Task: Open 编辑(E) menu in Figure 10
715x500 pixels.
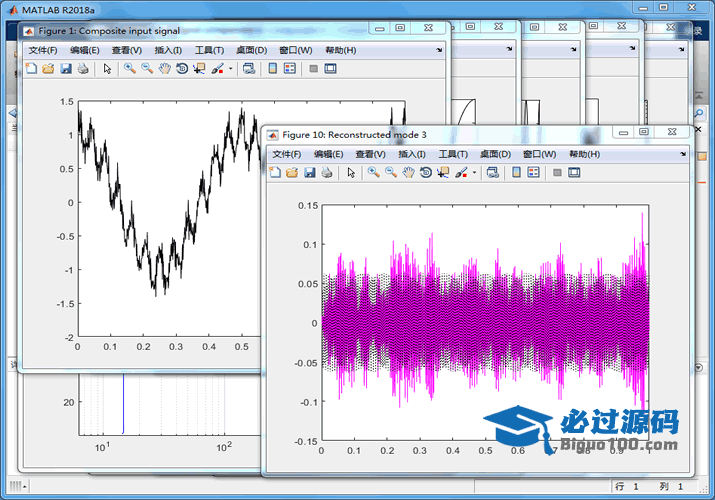Action: [328, 154]
